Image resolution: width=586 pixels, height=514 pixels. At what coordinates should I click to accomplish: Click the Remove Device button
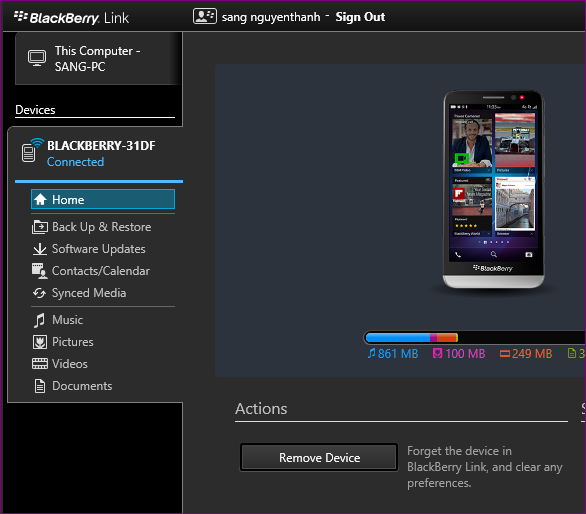tap(319, 458)
